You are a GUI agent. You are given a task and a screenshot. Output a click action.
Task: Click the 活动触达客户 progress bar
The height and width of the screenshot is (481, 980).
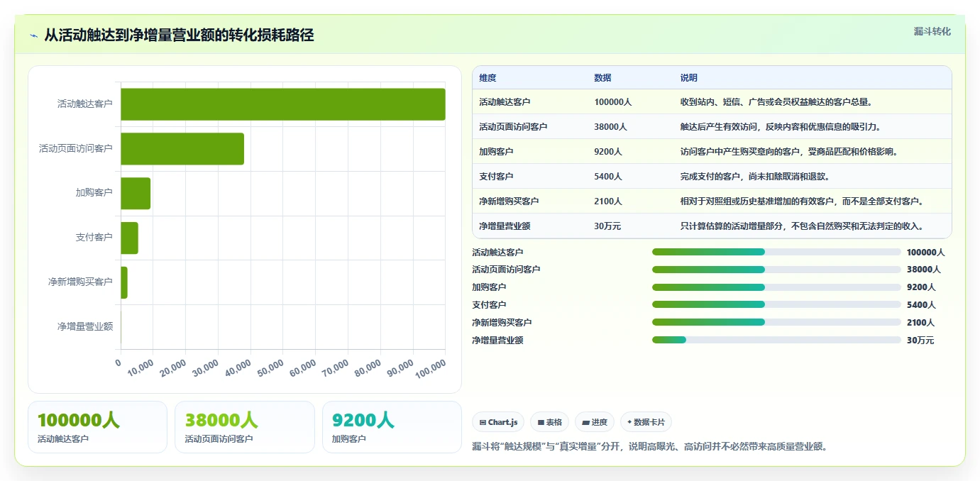pyautogui.click(x=776, y=252)
